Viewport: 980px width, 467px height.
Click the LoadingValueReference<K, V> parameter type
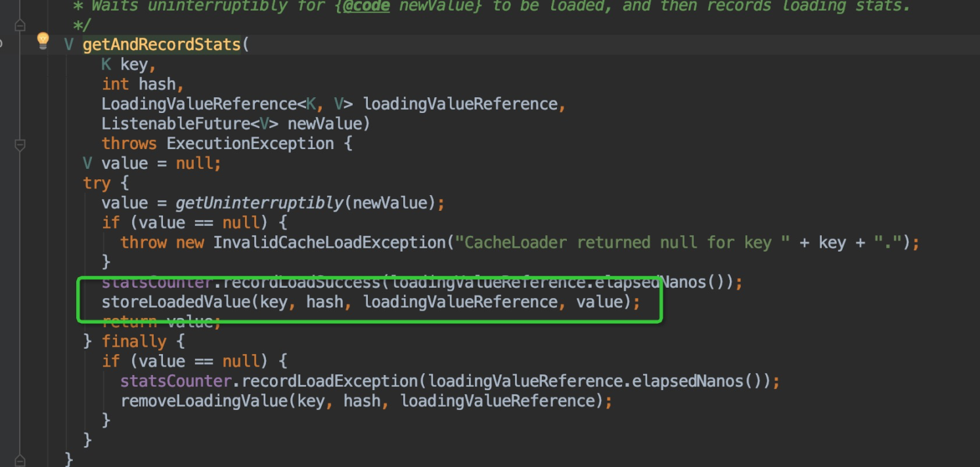tap(227, 104)
